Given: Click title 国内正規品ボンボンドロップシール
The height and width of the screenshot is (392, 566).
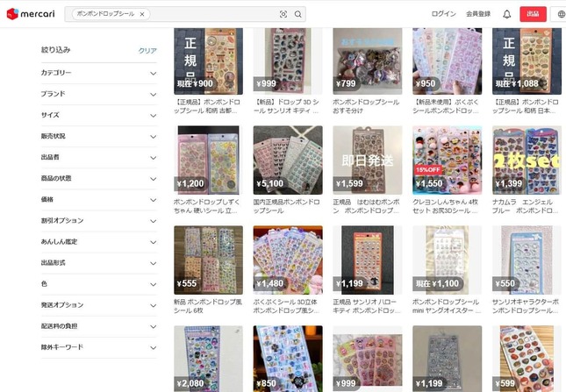Looking at the screenshot, I should pyautogui.click(x=286, y=206).
